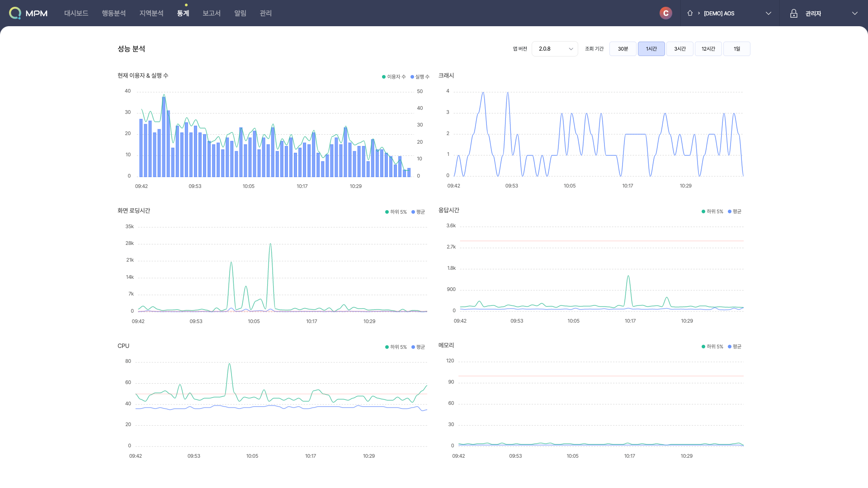Expand the 관리자 account menu
Image resolution: width=868 pixels, height=488 pixels.
[x=854, y=14]
